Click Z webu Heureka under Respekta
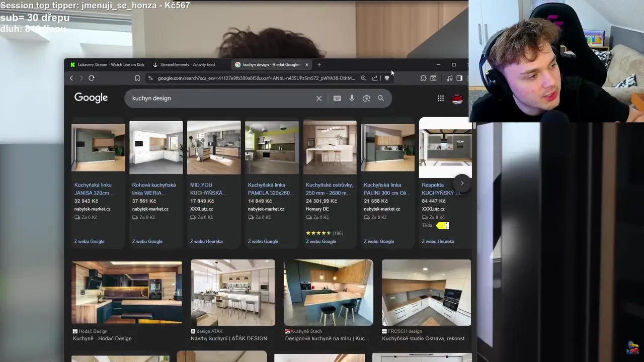Screen dimensions: 644x362 point(438,241)
